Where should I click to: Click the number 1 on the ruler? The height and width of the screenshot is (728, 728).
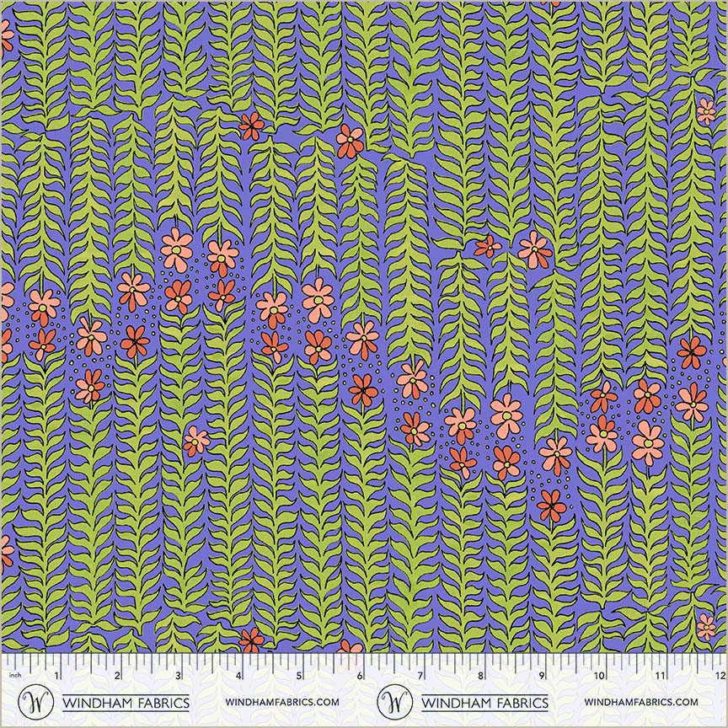[x=56, y=676]
